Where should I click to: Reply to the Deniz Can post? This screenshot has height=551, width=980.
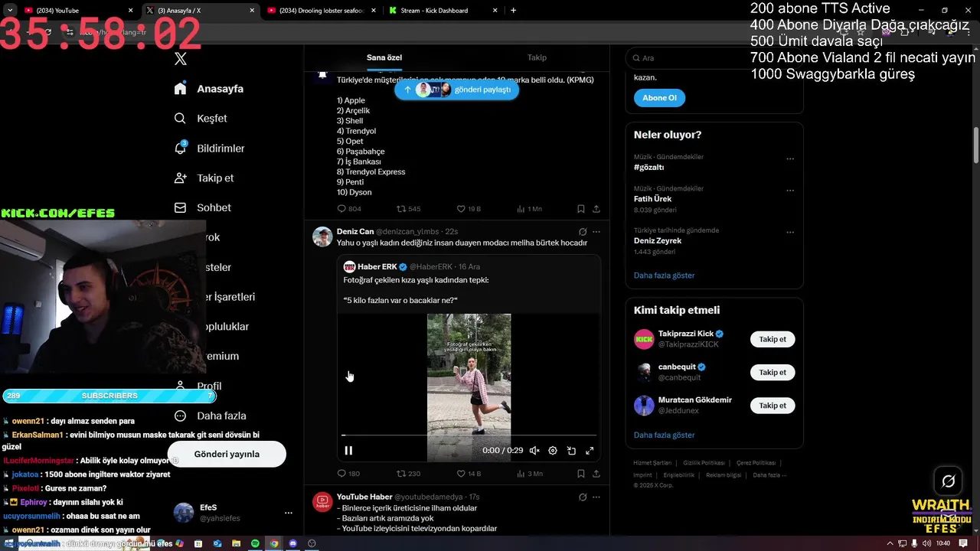[348, 474]
